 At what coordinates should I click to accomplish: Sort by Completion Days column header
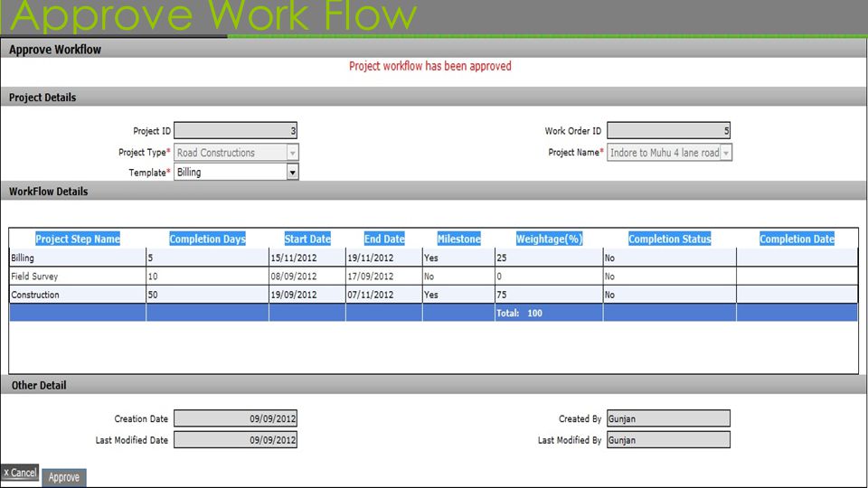(207, 239)
